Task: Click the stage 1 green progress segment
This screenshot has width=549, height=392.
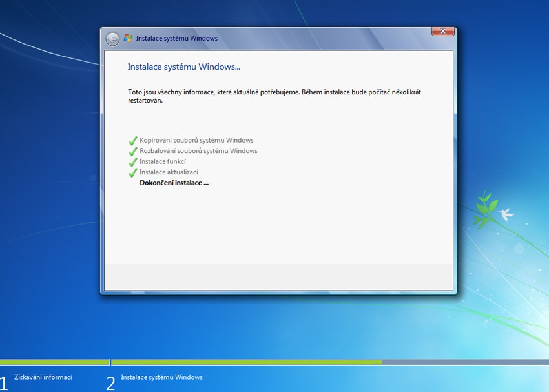Action: tap(55, 362)
